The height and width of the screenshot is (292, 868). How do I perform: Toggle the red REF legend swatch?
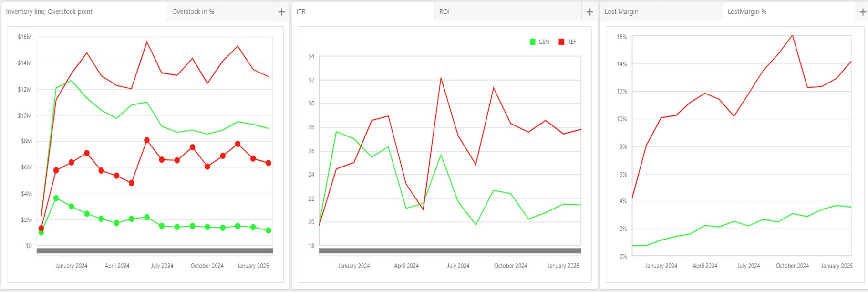561,42
